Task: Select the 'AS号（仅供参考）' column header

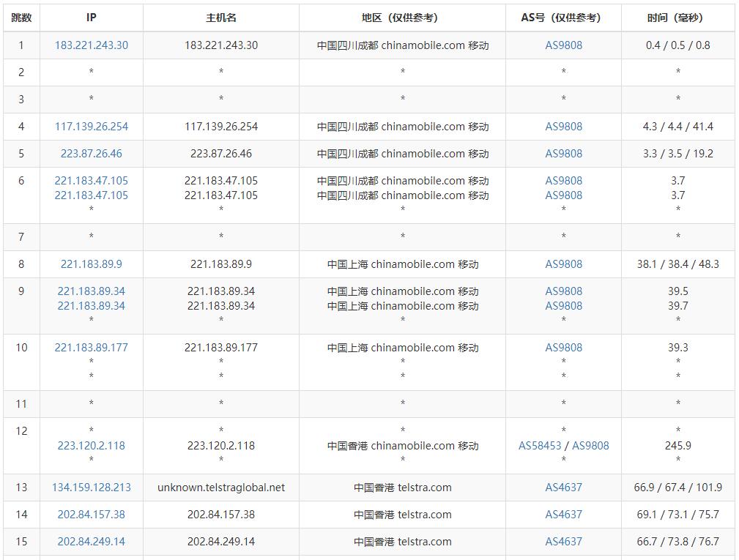Action: [x=564, y=18]
